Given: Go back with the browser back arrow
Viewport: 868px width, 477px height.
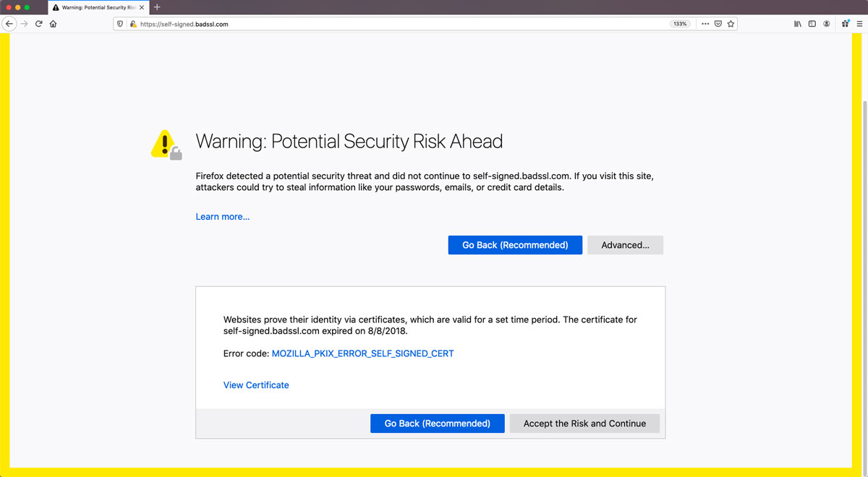Looking at the screenshot, I should tap(9, 24).
